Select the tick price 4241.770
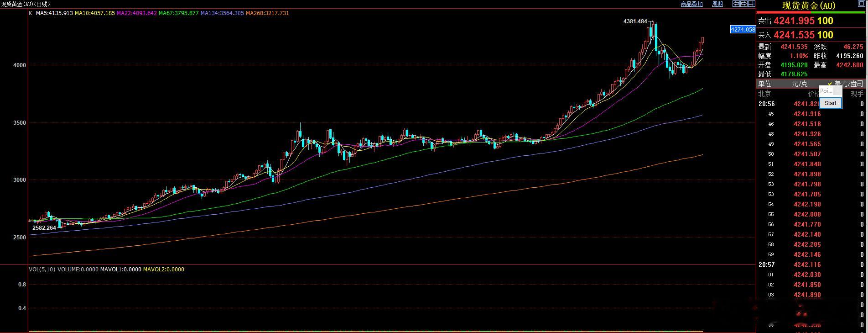Screen dimensions: 868x333 (x=807, y=224)
